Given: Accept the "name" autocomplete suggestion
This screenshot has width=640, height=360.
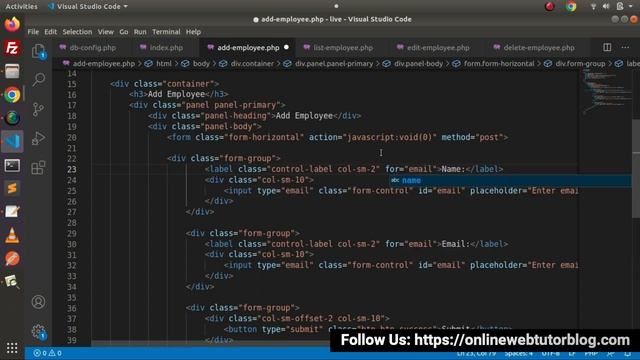Looking at the screenshot, I should click(x=510, y=180).
